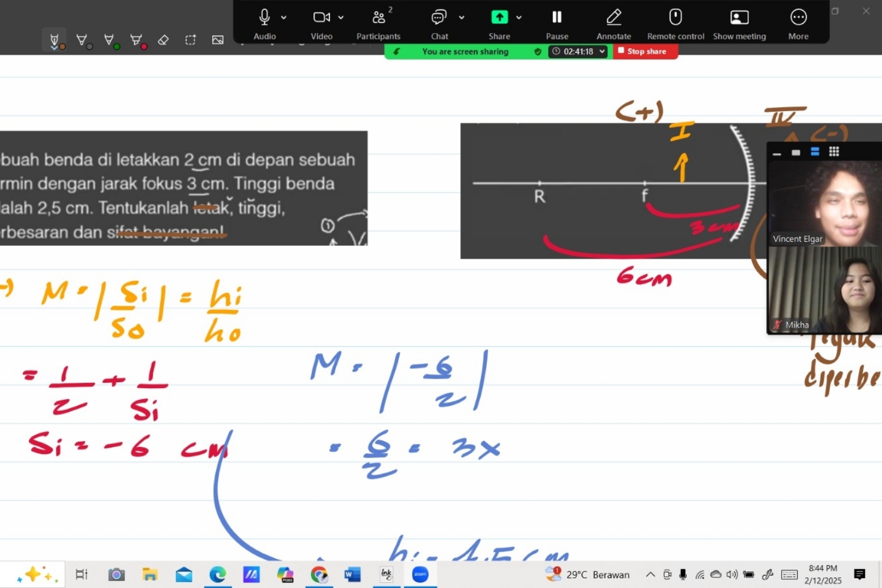Open Task View on the taskbar
Image resolution: width=882 pixels, height=588 pixels.
click(82, 574)
